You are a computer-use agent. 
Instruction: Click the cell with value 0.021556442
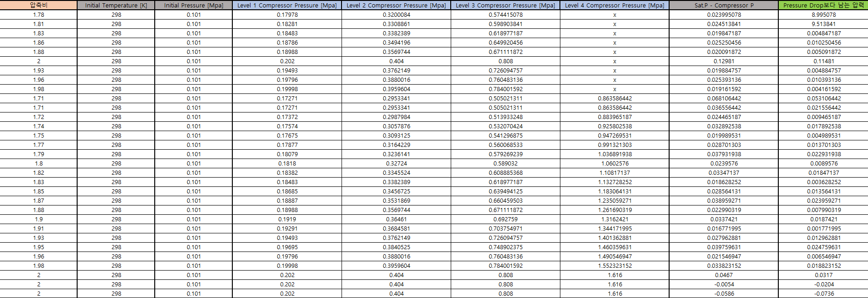[824, 107]
